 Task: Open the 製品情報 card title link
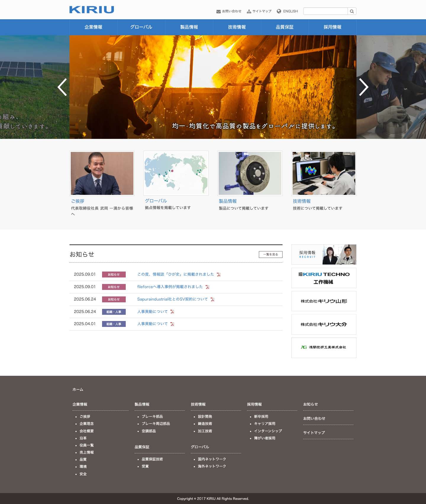228,201
